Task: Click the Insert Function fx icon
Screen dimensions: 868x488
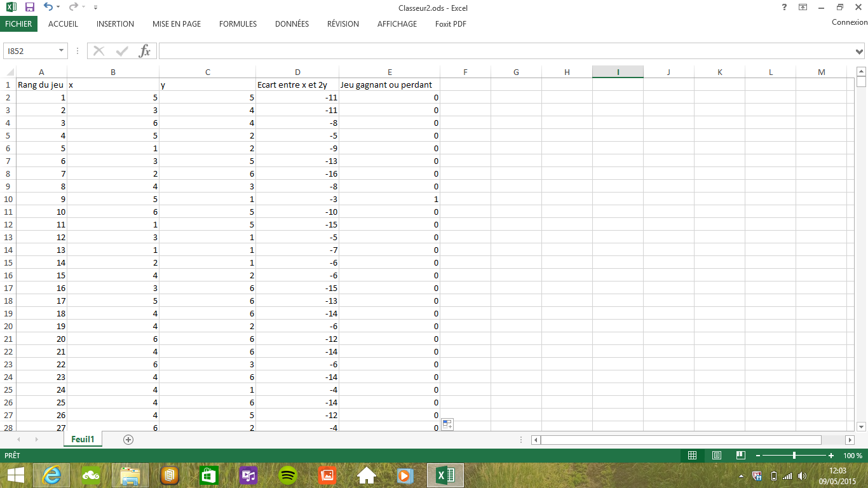Action: click(145, 51)
